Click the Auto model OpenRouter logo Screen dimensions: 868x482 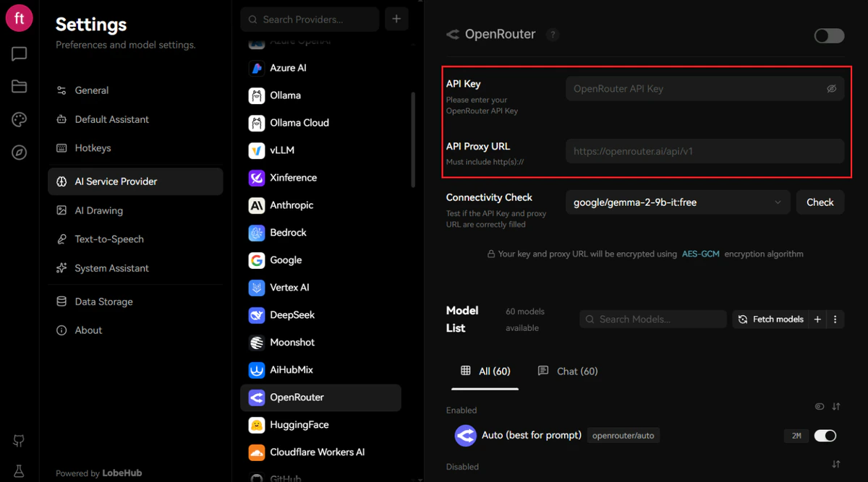point(466,436)
